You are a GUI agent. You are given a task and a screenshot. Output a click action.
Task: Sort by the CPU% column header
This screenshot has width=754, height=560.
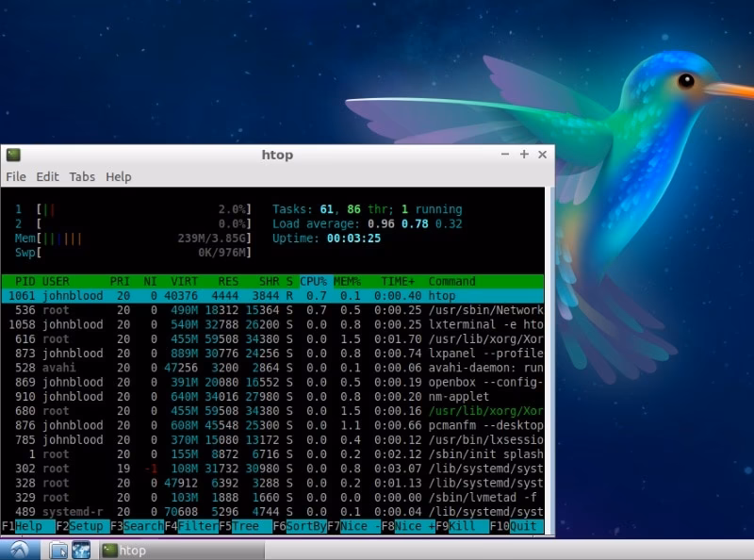(x=313, y=281)
